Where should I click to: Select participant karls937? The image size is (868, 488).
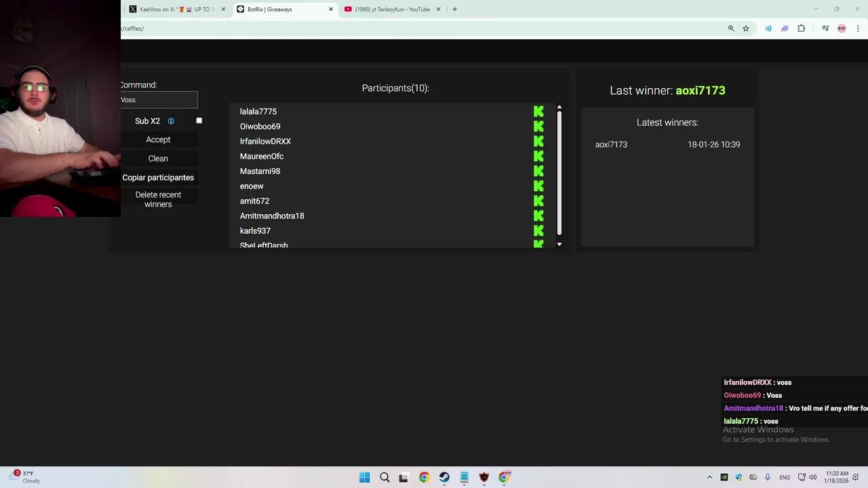[x=255, y=230]
